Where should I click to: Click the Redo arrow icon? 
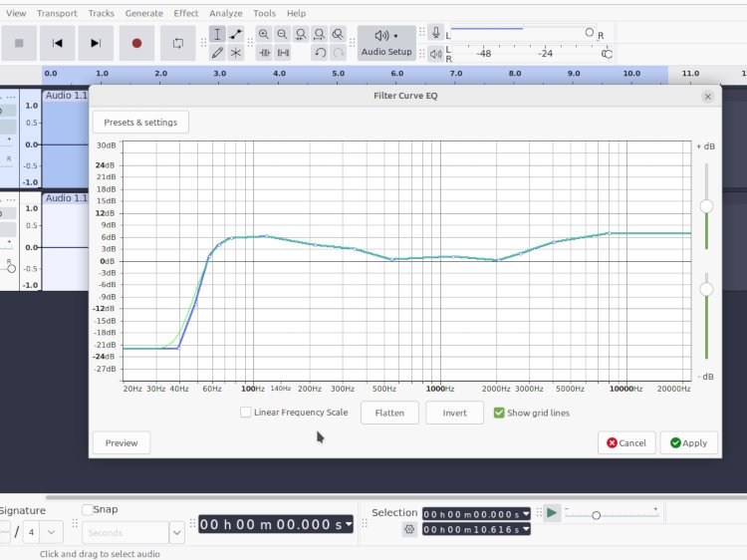point(339,53)
